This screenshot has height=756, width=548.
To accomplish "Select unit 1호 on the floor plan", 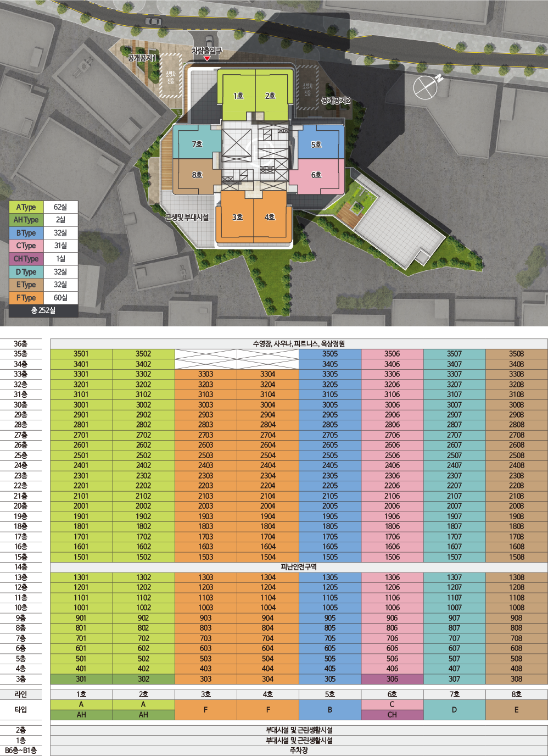I will [238, 96].
